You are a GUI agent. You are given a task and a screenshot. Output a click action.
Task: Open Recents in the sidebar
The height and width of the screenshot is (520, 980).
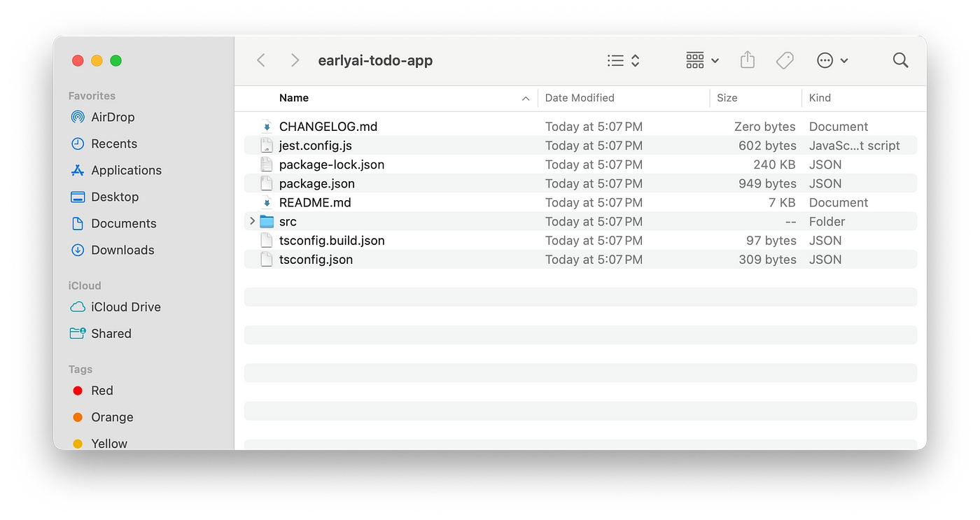(x=114, y=143)
